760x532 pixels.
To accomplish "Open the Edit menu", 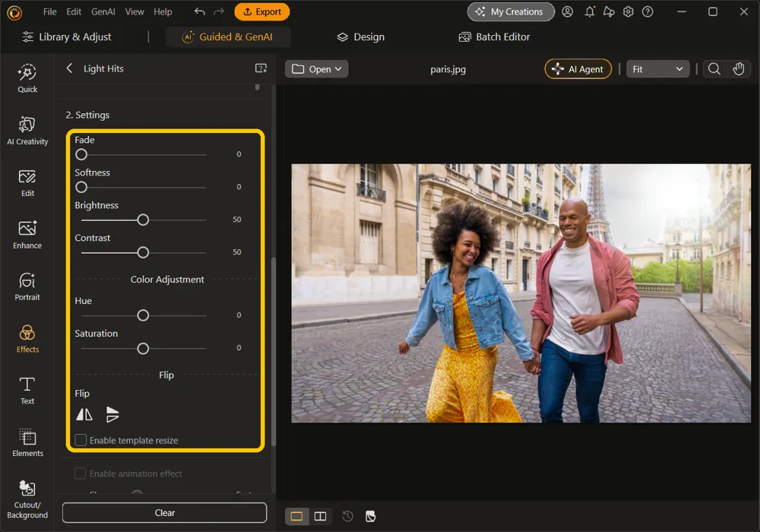I will [74, 11].
